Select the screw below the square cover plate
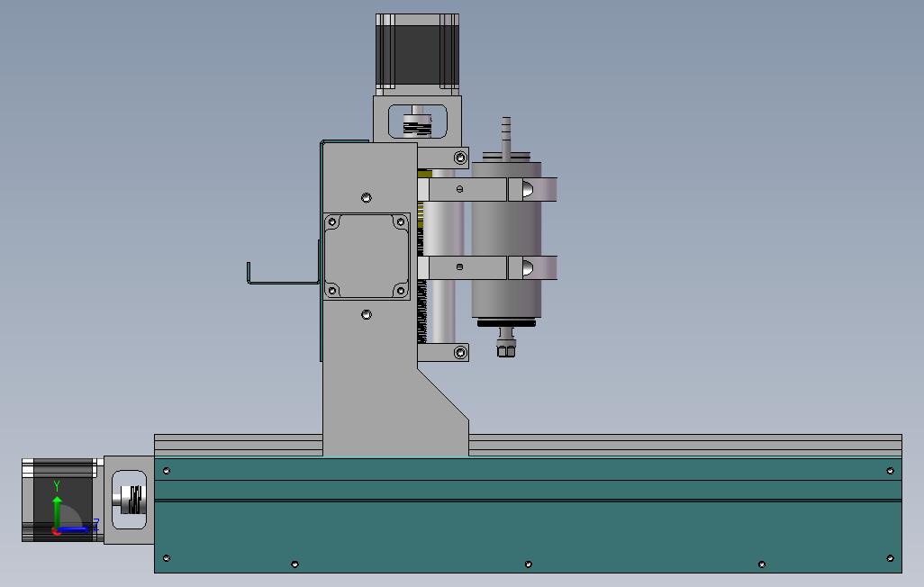Viewport: 924px width, 587px height. [x=367, y=315]
